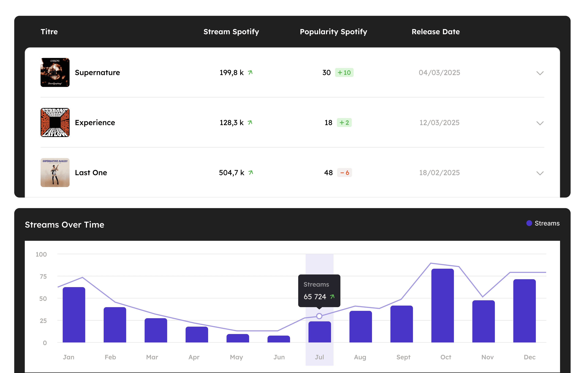Click the +2 popularity badge
The height and width of the screenshot is (373, 588).
coord(344,122)
